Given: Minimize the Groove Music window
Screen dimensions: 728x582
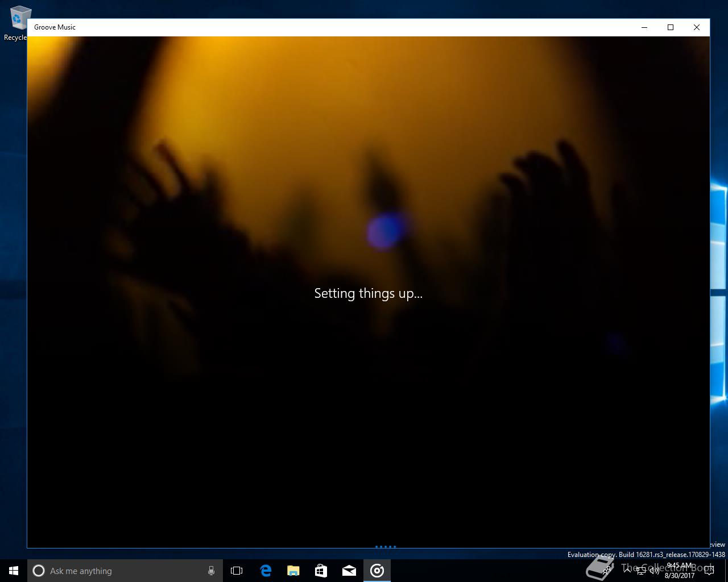Looking at the screenshot, I should 644,27.
